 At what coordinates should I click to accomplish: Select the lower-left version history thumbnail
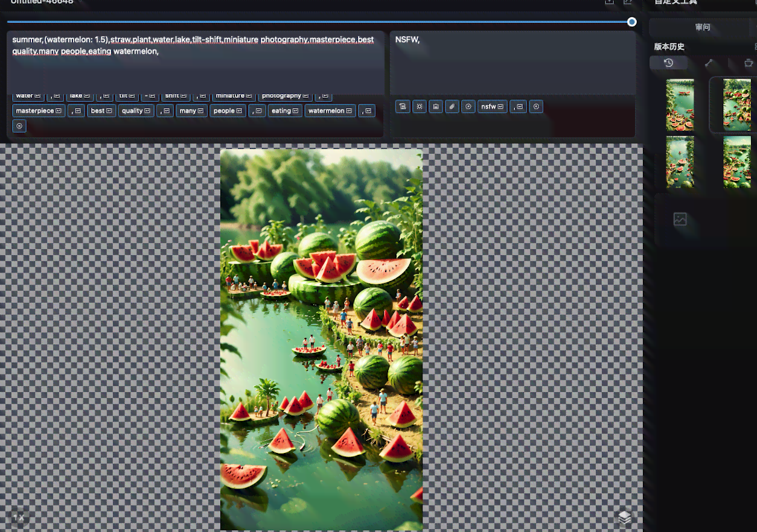(680, 162)
